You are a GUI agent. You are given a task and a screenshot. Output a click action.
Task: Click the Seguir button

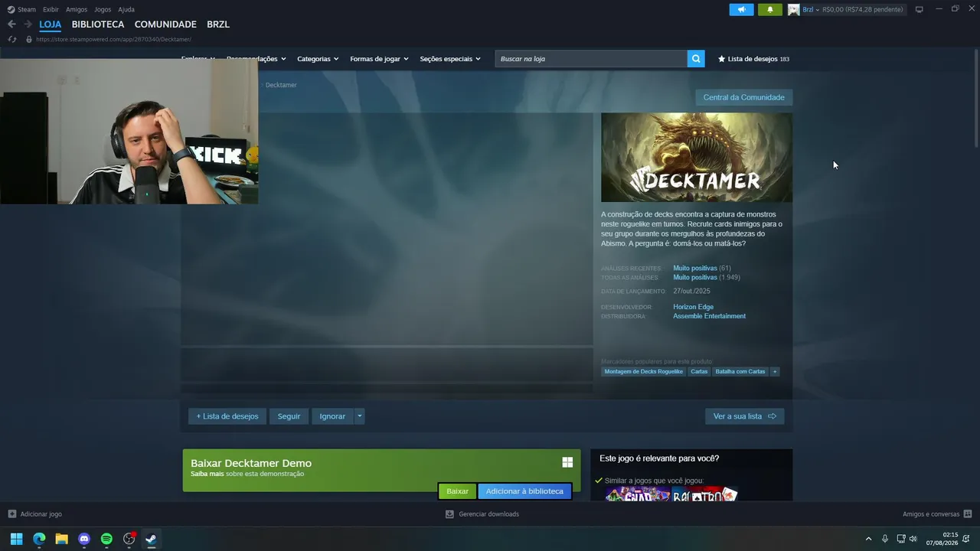[x=289, y=416]
